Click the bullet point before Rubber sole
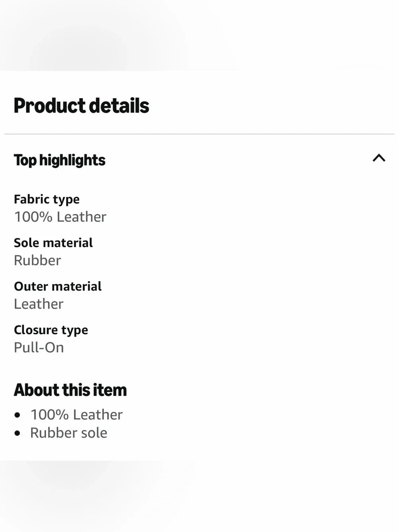The width and height of the screenshot is (399, 532). click(x=17, y=433)
